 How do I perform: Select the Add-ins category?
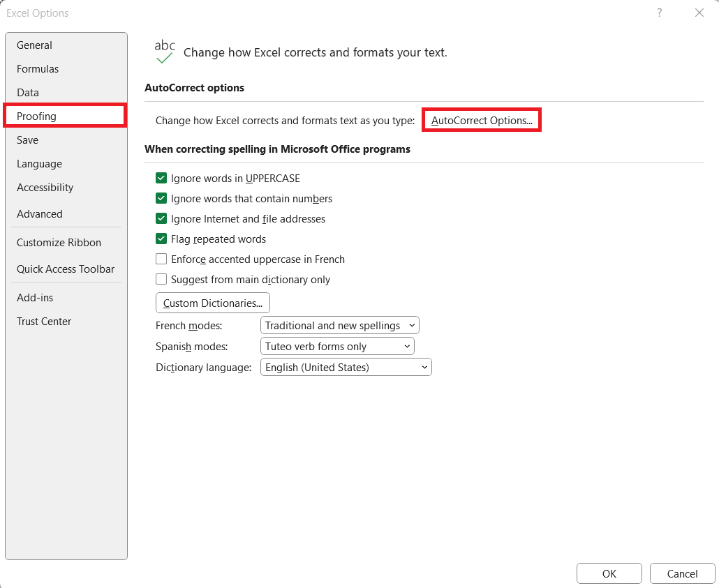(x=66, y=297)
